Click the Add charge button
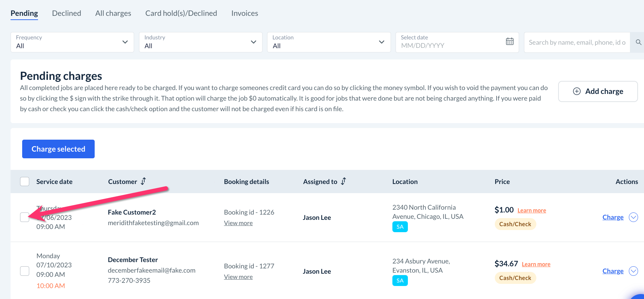The image size is (644, 299). tap(598, 91)
